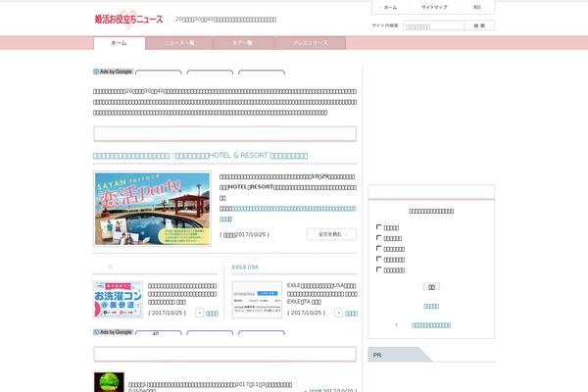Open the ホーム tab in pink navigation bar
Image resolution: width=588 pixels, height=392 pixels.
coord(120,43)
